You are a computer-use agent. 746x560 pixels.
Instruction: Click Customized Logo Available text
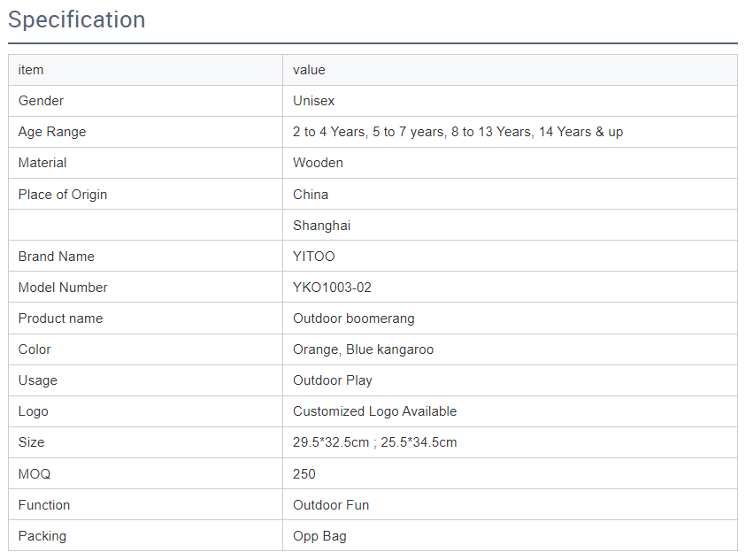(374, 411)
